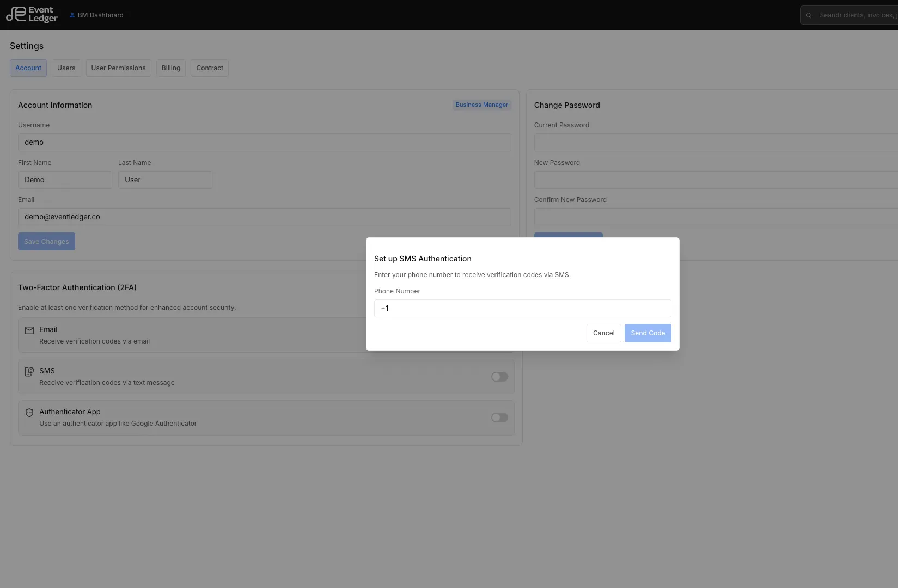
Task: Click the Current Password field
Action: click(x=716, y=143)
